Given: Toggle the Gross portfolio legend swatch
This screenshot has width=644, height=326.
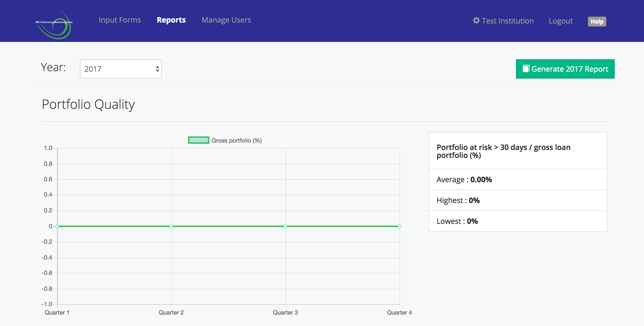Looking at the screenshot, I should pos(198,140).
